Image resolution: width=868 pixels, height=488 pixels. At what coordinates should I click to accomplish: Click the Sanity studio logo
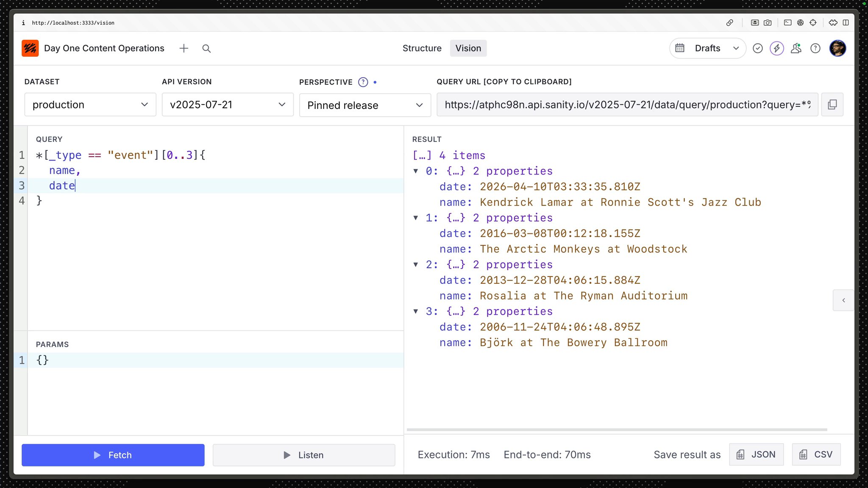click(x=30, y=48)
